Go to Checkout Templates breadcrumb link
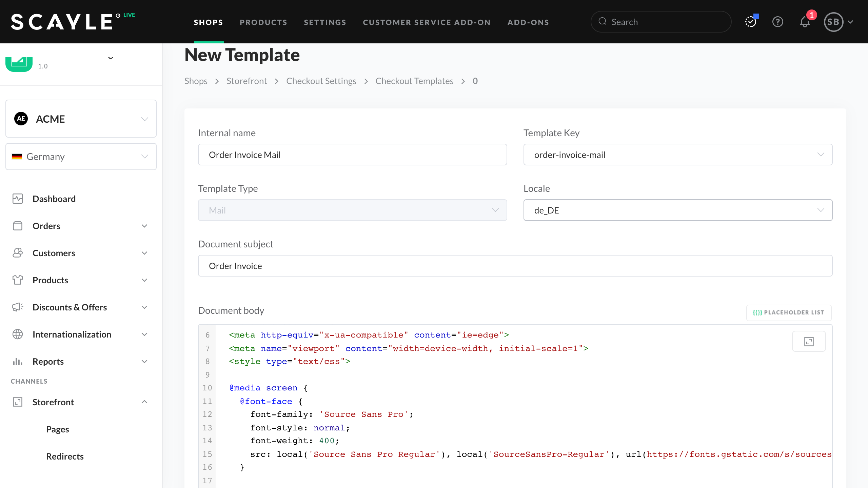Image resolution: width=868 pixels, height=488 pixels. (414, 81)
